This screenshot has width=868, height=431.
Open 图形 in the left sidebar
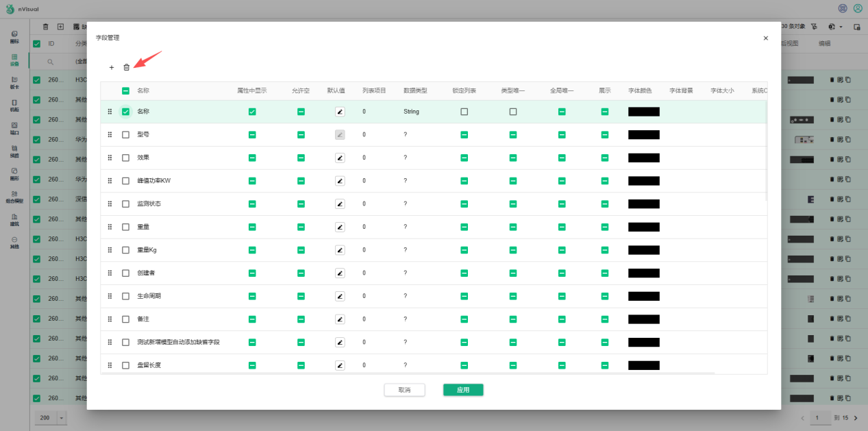(14, 173)
